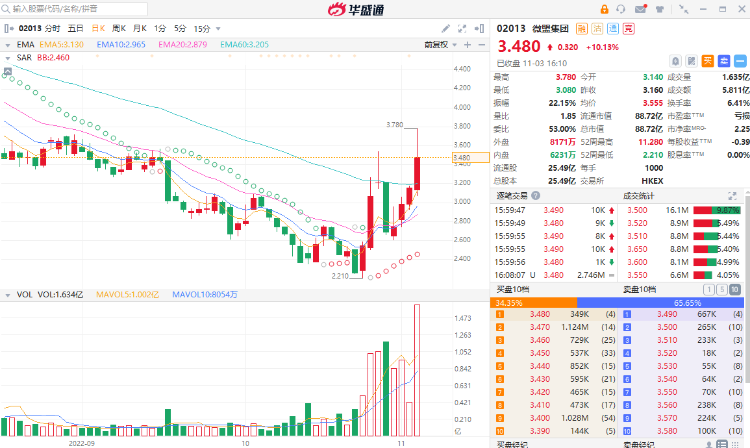Select the 日K daily chart tab
The image size is (750, 448).
click(98, 29)
